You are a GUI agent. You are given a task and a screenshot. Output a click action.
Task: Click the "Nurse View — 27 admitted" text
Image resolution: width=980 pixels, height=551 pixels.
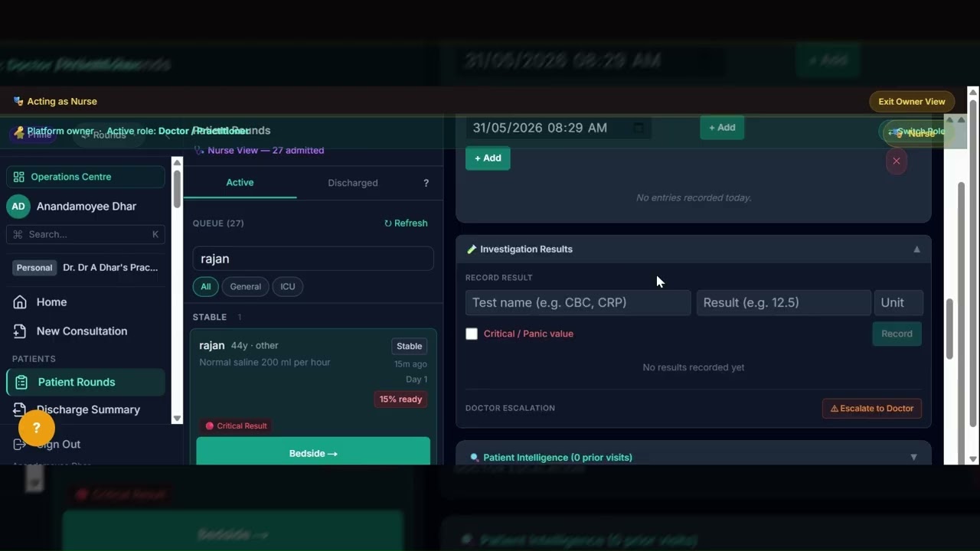(266, 151)
